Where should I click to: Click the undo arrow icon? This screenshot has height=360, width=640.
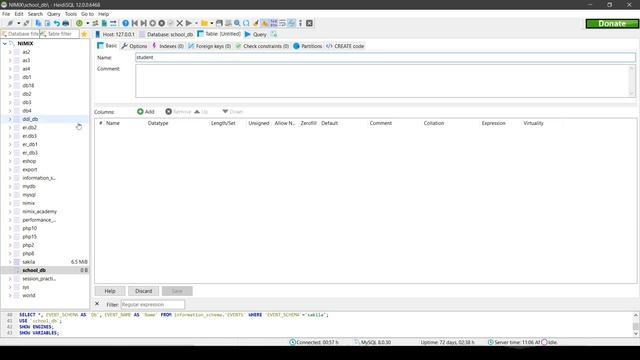click(56, 23)
